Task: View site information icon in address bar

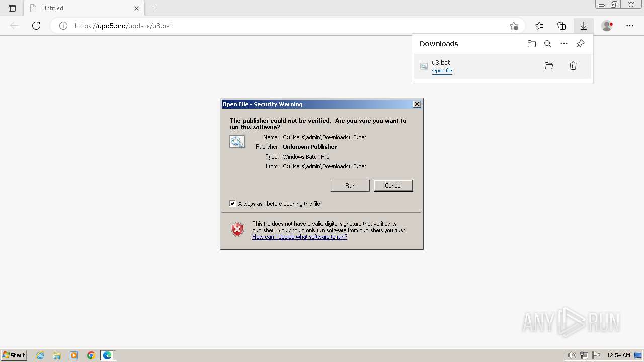Action: (x=63, y=26)
